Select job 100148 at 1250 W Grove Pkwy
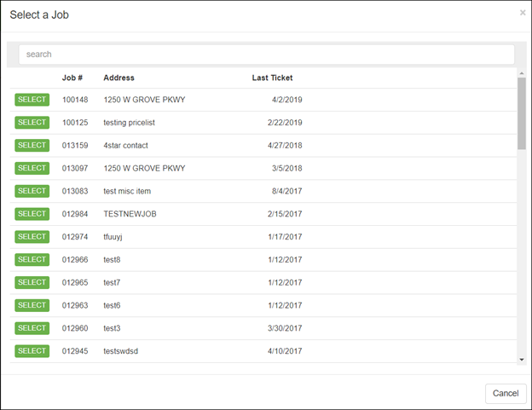The height and width of the screenshot is (410, 532). click(x=32, y=100)
